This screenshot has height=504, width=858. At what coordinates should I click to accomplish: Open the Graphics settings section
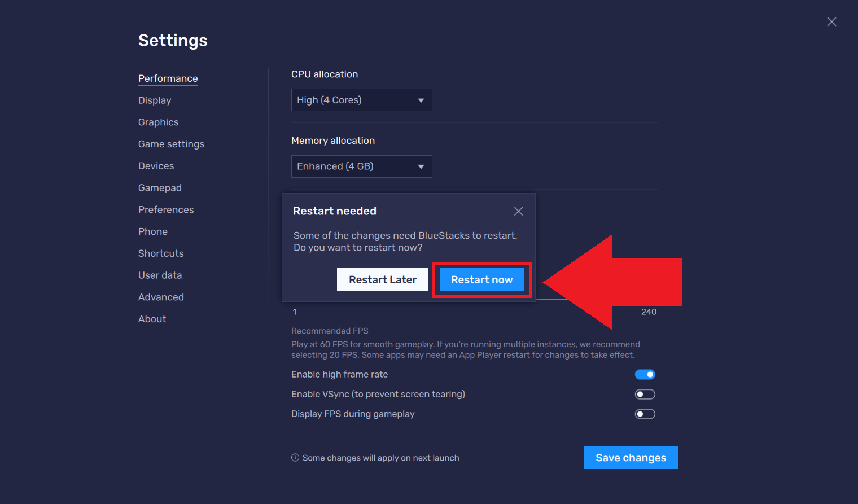[158, 122]
